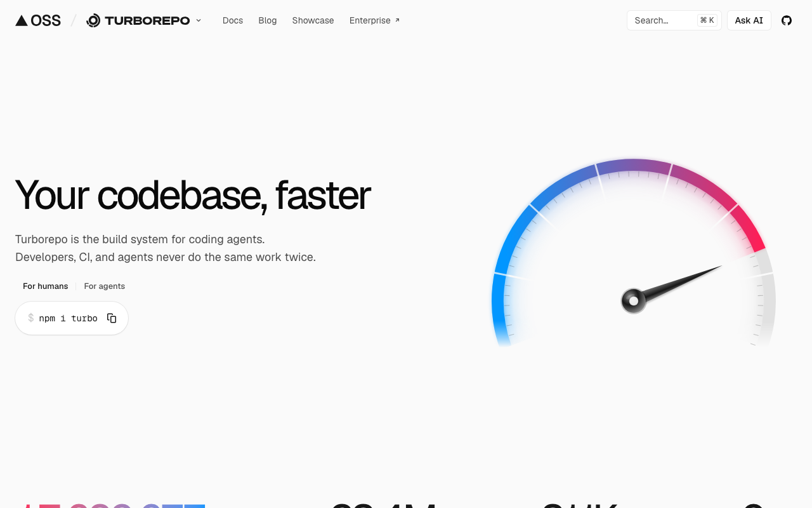Viewport: 812px width, 508px height.
Task: Click the Your codebase, faster headline
Action: (193, 195)
